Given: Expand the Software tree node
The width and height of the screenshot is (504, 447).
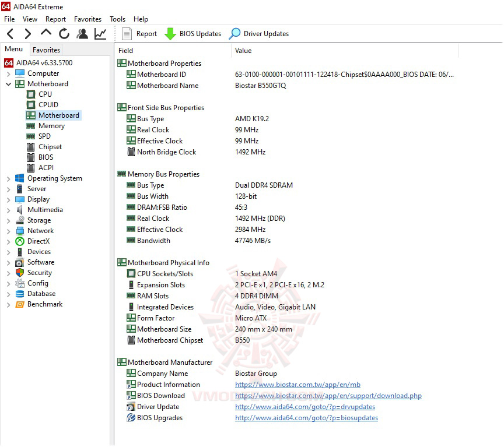Looking at the screenshot, I should pos(9,263).
